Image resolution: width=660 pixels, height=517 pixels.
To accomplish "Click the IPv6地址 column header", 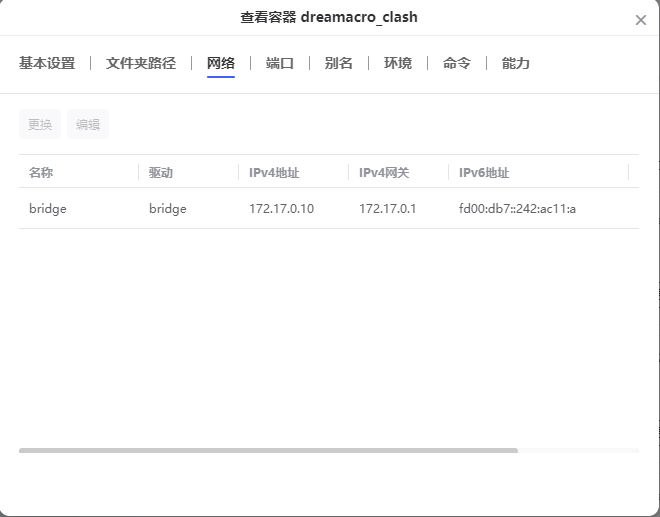I will (x=484, y=172).
